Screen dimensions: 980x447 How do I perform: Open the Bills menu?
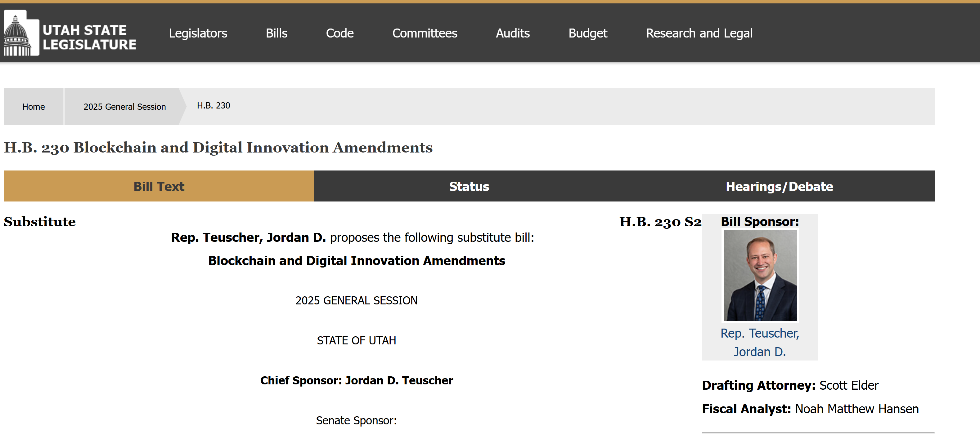click(276, 33)
